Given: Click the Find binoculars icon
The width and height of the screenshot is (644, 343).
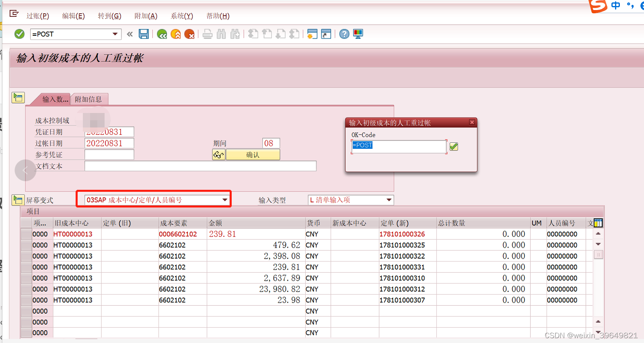Looking at the screenshot, I should point(221,34).
